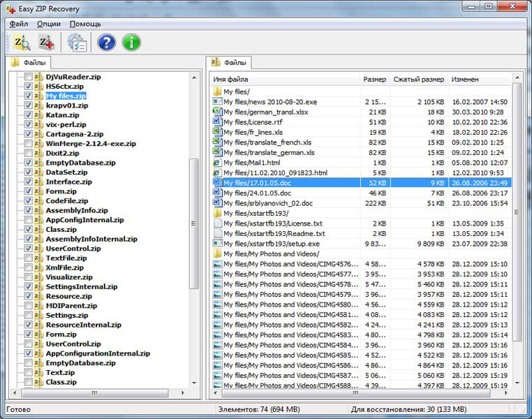
Task: Check the TextFile.zip checkbox
Action: click(29, 258)
